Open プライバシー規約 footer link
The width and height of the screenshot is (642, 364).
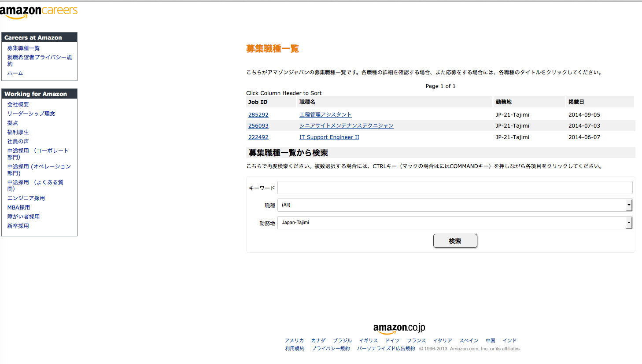point(331,349)
